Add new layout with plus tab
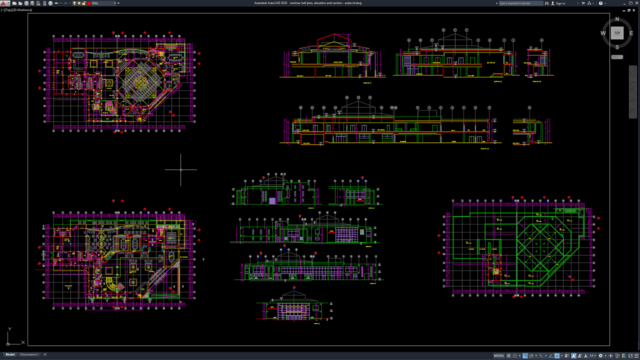Image resolution: width=640 pixels, height=360 pixels. point(45,355)
